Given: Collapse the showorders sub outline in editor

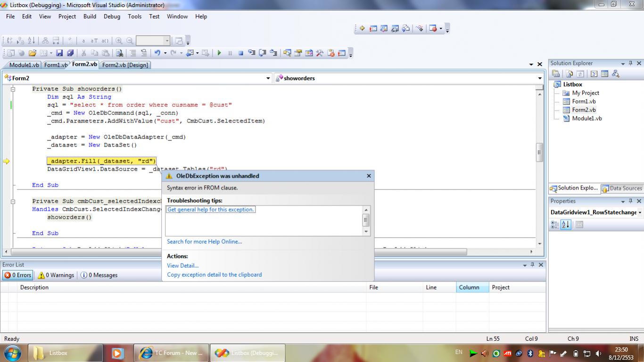Looking at the screenshot, I should [13, 89].
